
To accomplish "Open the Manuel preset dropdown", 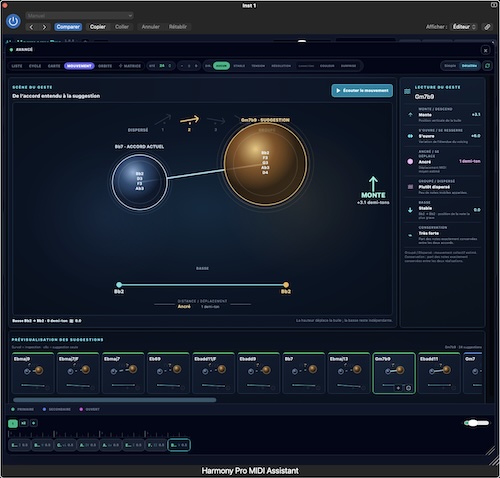I will pos(79,16).
